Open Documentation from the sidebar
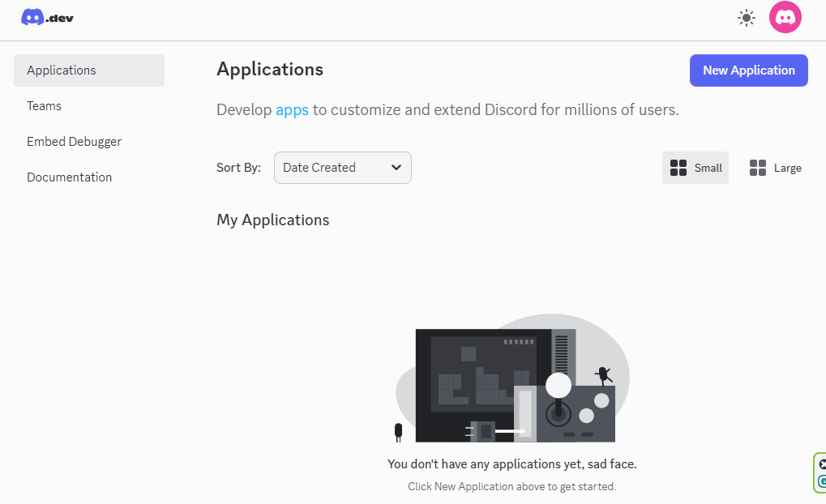 click(x=69, y=177)
